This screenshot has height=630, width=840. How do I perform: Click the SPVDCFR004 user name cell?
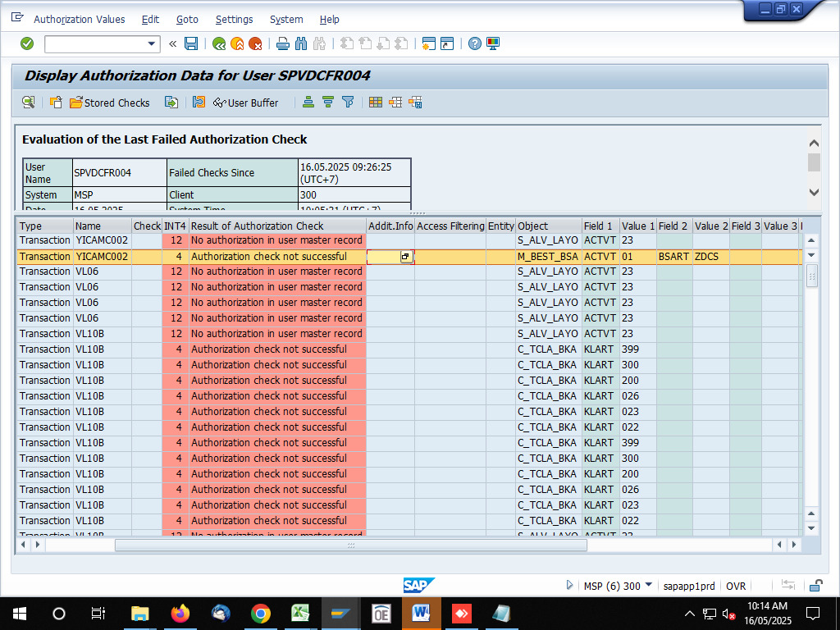[120, 172]
